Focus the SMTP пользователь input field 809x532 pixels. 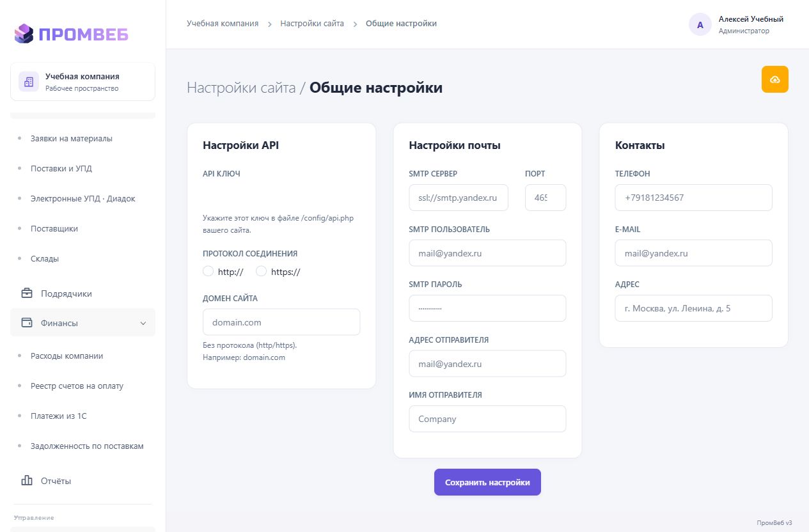coord(487,253)
